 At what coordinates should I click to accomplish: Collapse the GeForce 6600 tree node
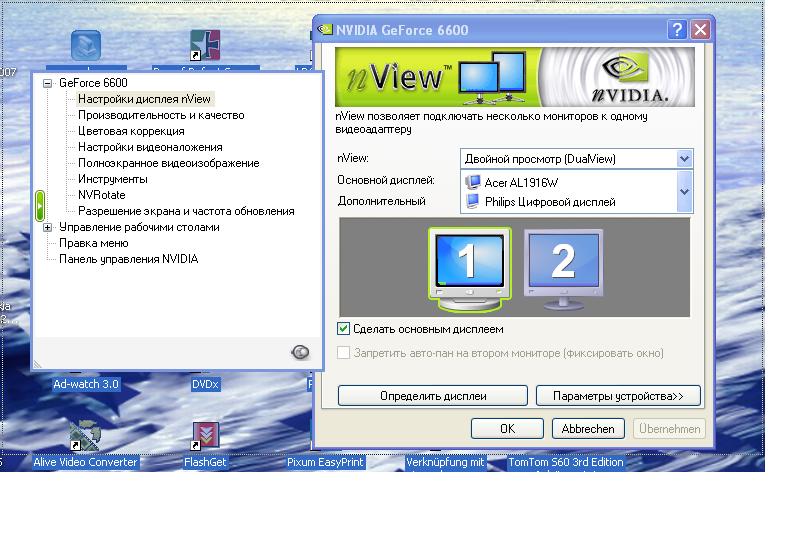[47, 83]
